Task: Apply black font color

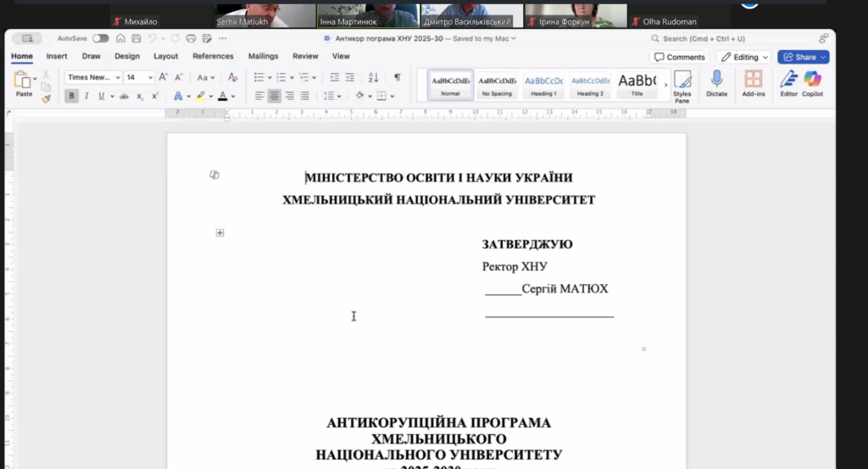Action: 223,96
